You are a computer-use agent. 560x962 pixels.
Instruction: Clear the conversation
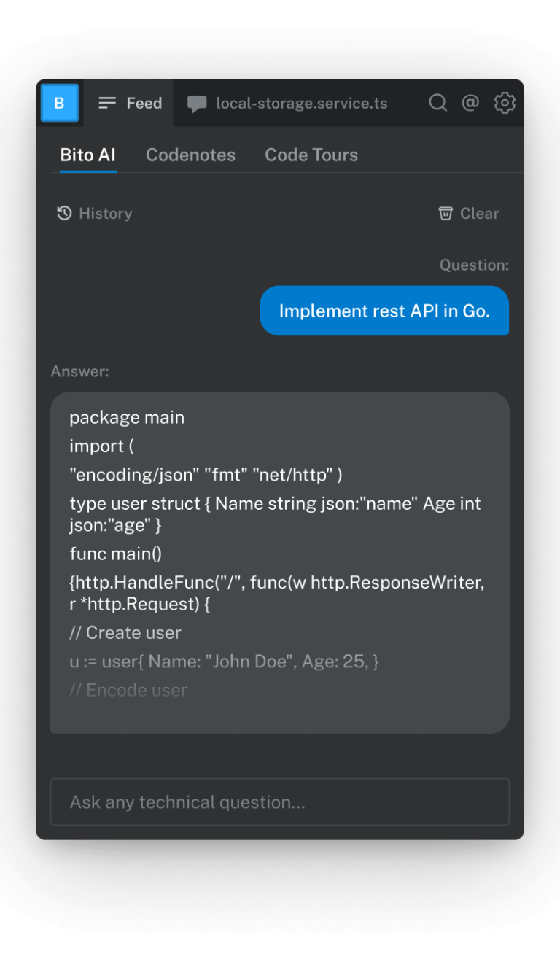(469, 213)
